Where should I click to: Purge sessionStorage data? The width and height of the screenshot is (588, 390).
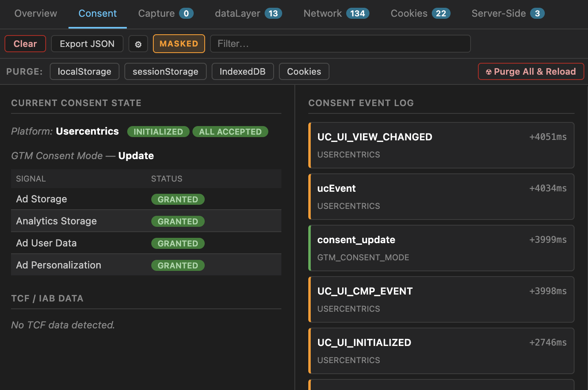166,71
